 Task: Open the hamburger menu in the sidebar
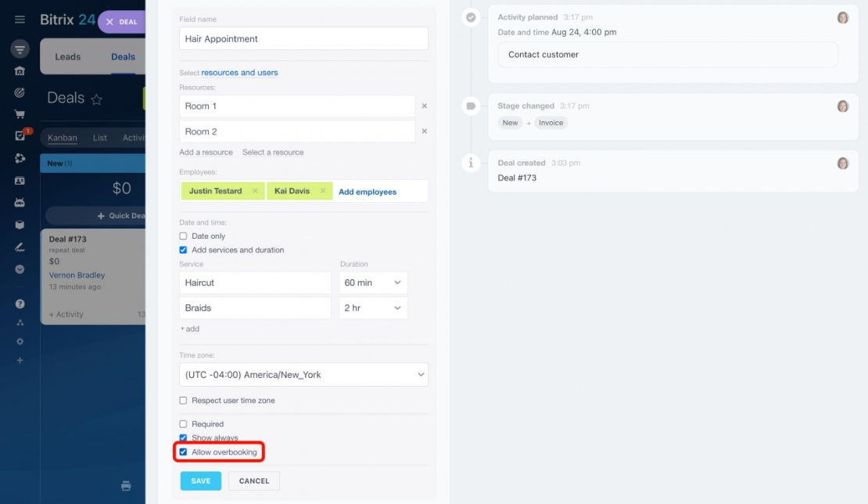[20, 20]
